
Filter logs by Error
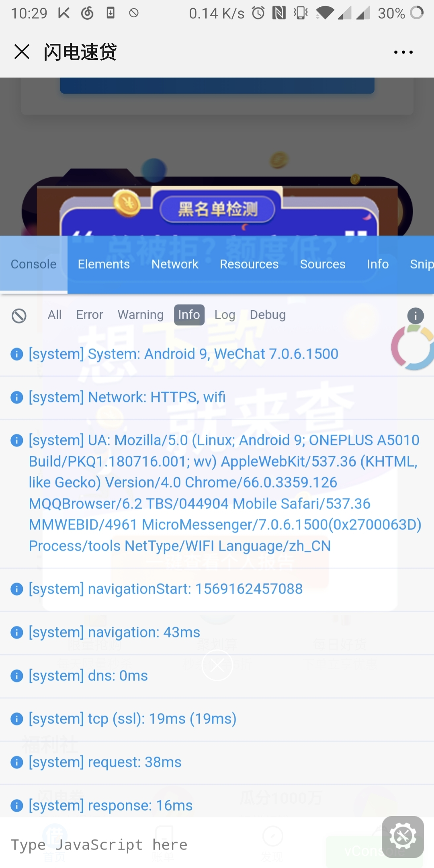coord(90,315)
